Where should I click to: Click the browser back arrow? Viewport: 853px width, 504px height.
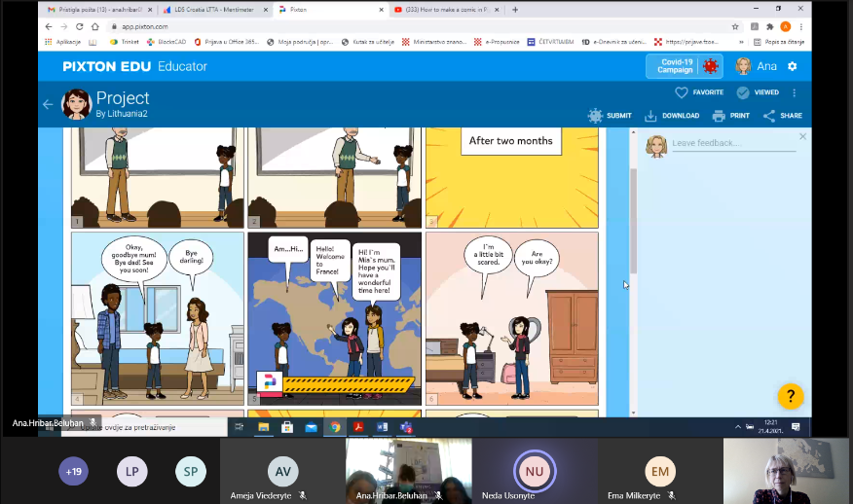coord(49,26)
